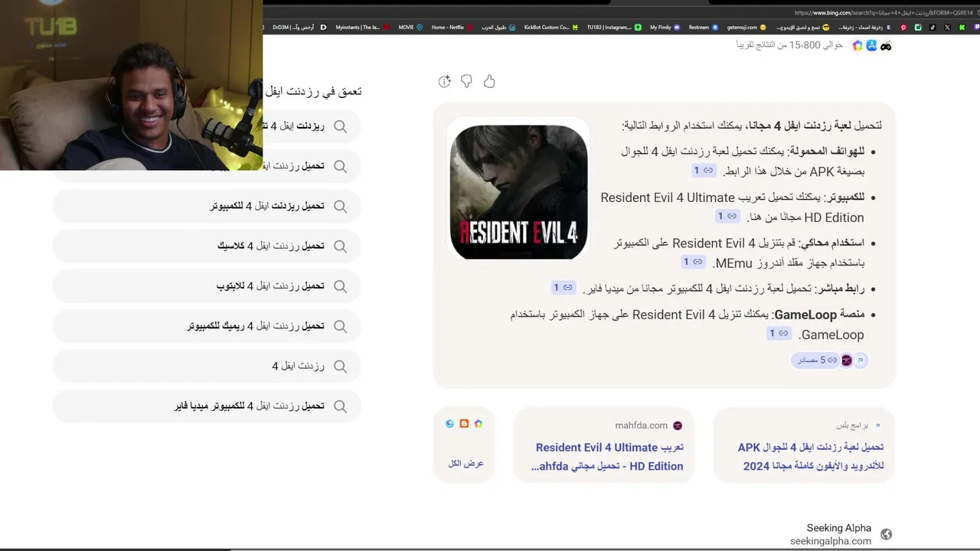Click the seekingalpha.com URL text
This screenshot has height=551, width=980.
coord(831,541)
